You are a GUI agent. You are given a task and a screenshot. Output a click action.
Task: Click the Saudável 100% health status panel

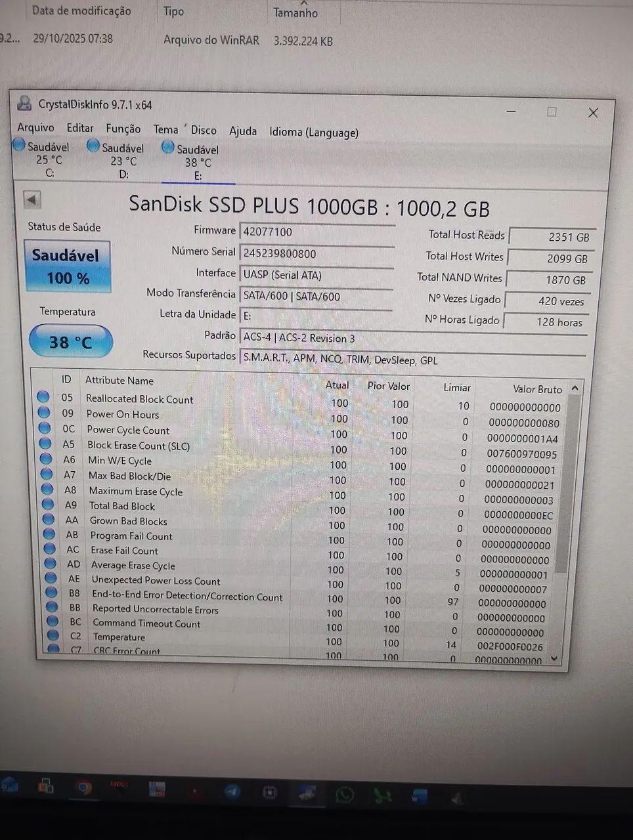tap(68, 266)
